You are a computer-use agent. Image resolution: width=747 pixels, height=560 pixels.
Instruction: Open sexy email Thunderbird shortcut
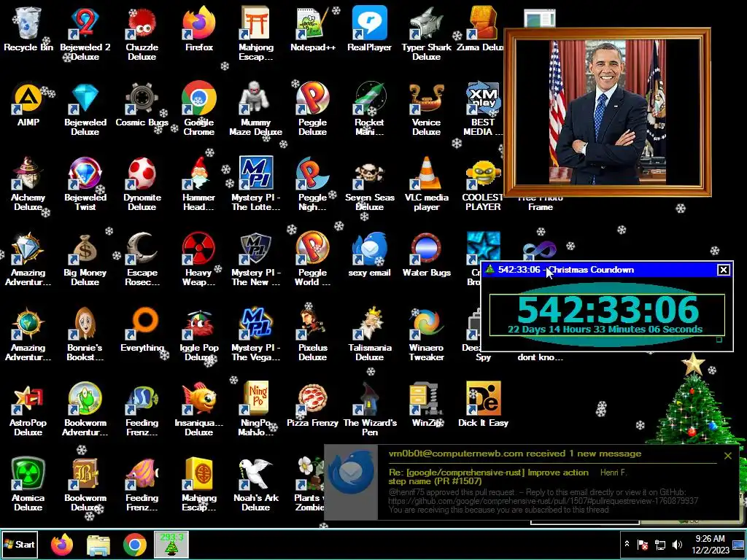pos(369,254)
